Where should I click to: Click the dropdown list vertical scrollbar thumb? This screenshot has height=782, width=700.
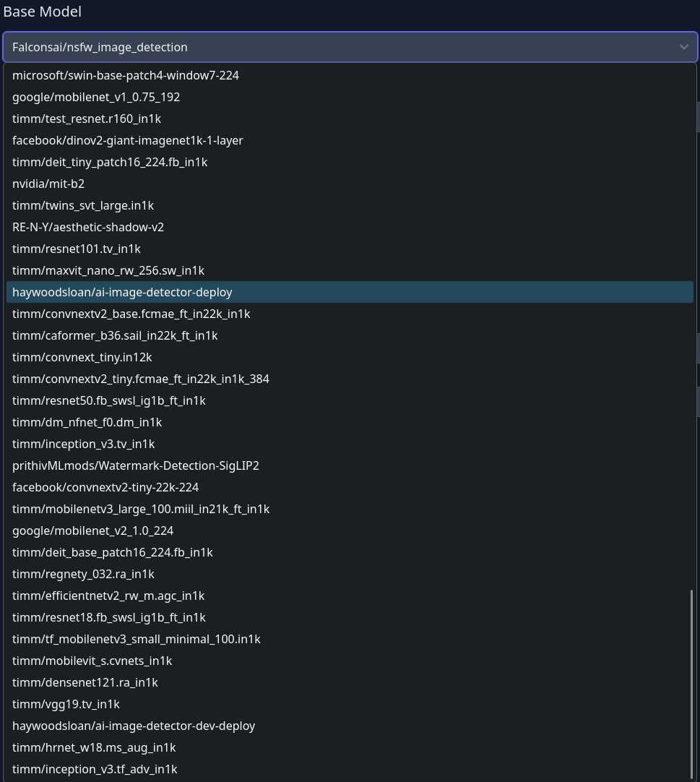pyautogui.click(x=691, y=683)
